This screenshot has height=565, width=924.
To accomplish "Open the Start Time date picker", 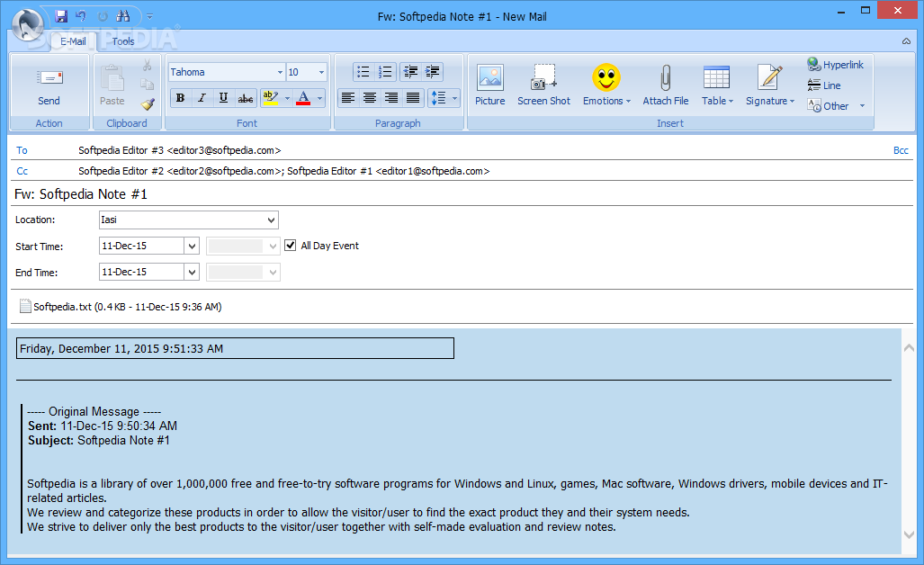I will pyautogui.click(x=192, y=246).
